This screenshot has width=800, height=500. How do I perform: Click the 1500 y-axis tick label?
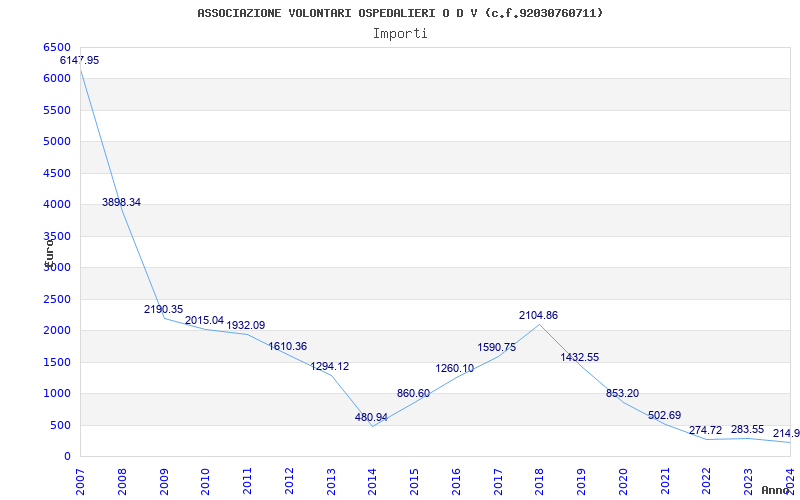tap(57, 362)
